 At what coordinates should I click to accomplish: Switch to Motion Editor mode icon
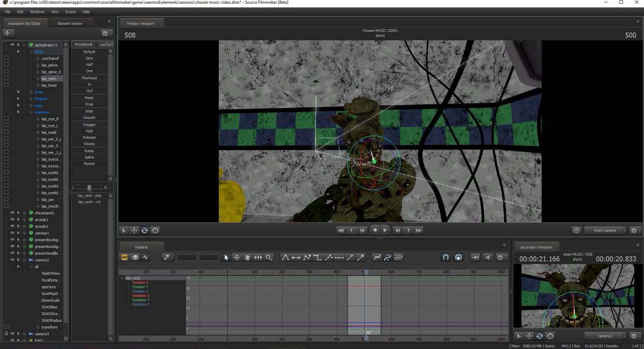[135, 257]
